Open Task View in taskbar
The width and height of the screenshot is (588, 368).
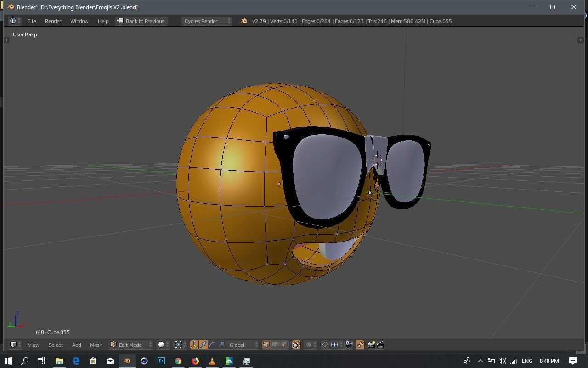point(41,361)
